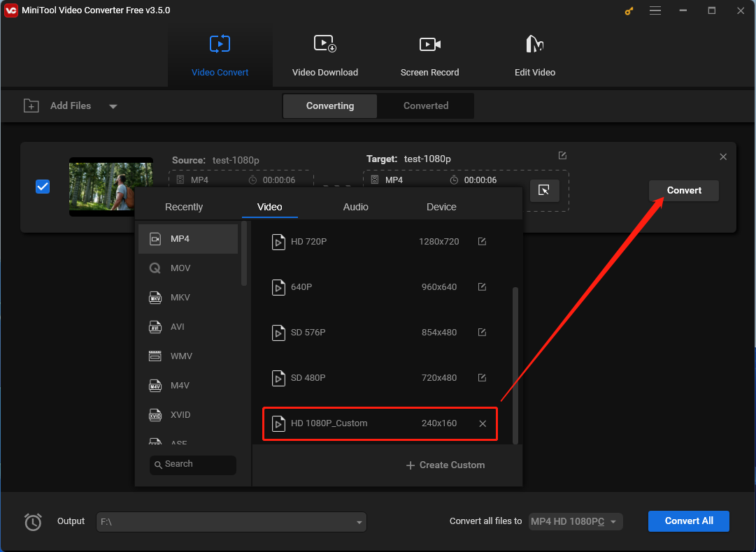The image size is (756, 552).
Task: Click the Convert button for test-1080p
Action: pos(684,190)
